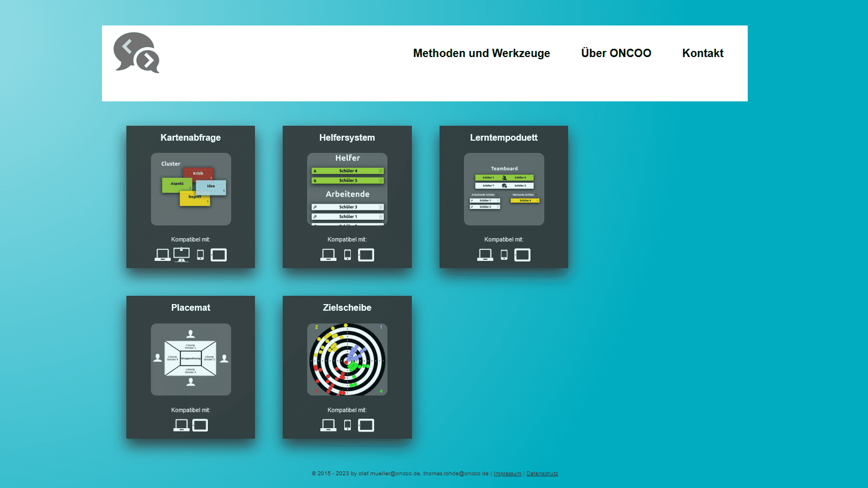
Task: Click the Kartenabfrage cluster preview image
Action: [x=191, y=189]
